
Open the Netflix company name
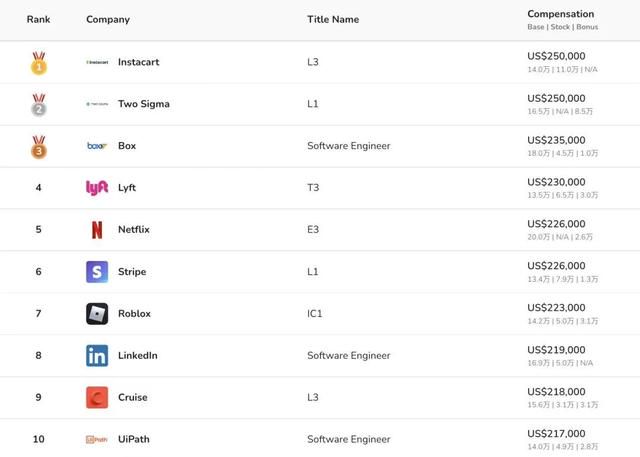[134, 230]
